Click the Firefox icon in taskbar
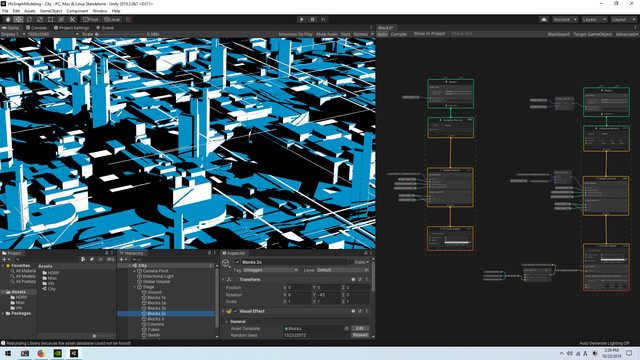Screen dimensions: 640x360 pyautogui.click(x=41, y=353)
